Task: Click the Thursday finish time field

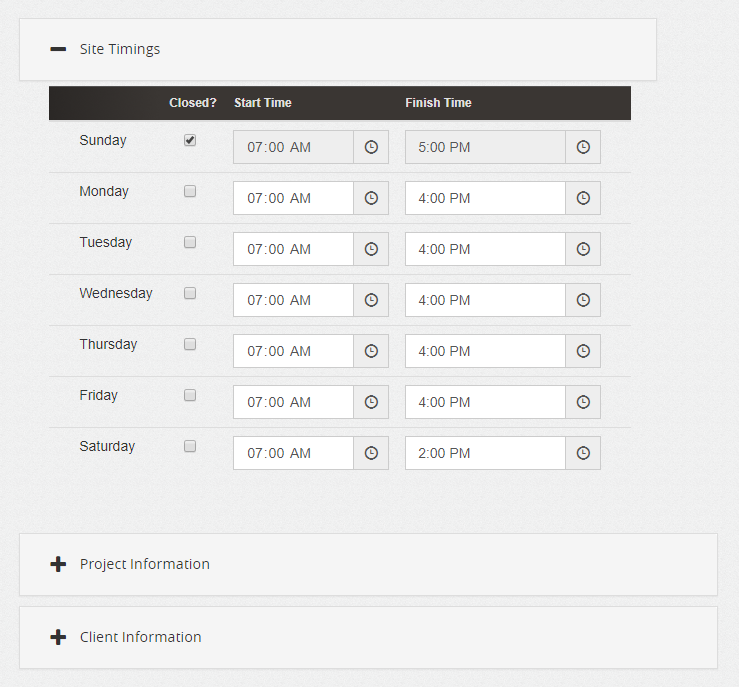Action: tap(485, 351)
